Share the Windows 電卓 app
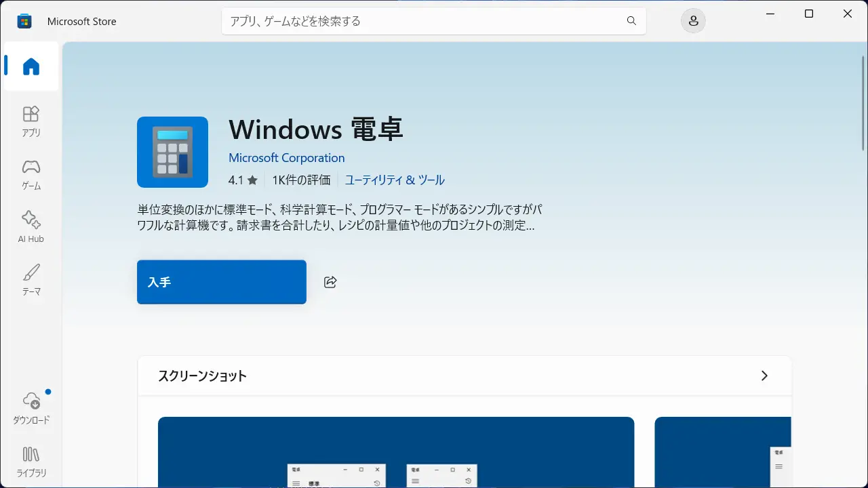The image size is (868, 488). coord(330,282)
